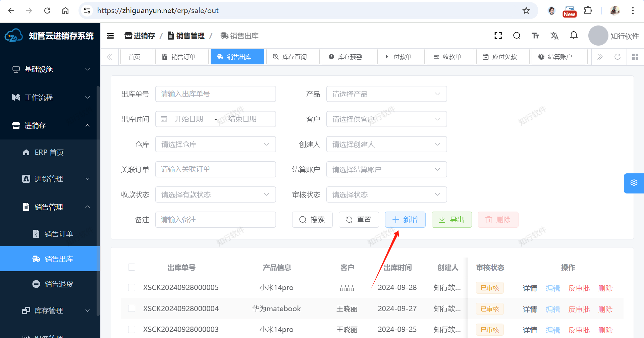Viewport: 644px width, 338px height.
Task: Switch to the 库存查询 tab
Action: tap(293, 57)
